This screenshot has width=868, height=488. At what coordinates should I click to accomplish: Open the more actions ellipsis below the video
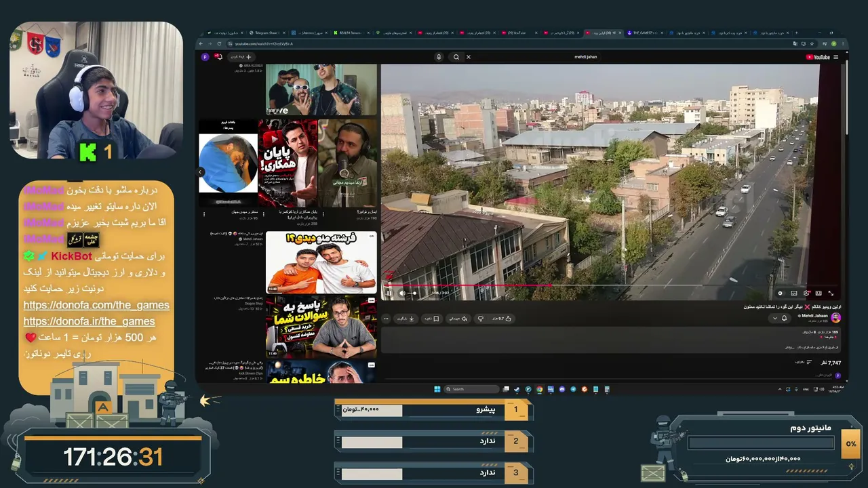[x=387, y=319]
